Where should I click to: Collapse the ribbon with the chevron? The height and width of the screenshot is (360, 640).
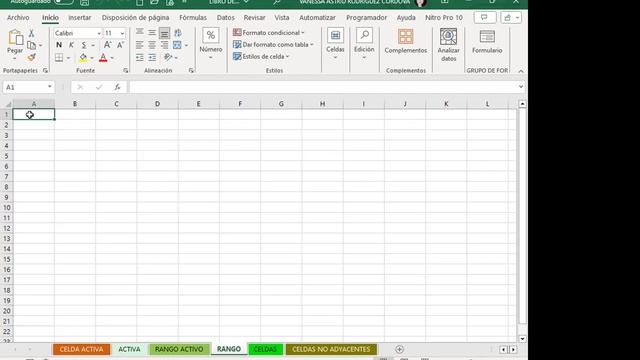(x=521, y=71)
